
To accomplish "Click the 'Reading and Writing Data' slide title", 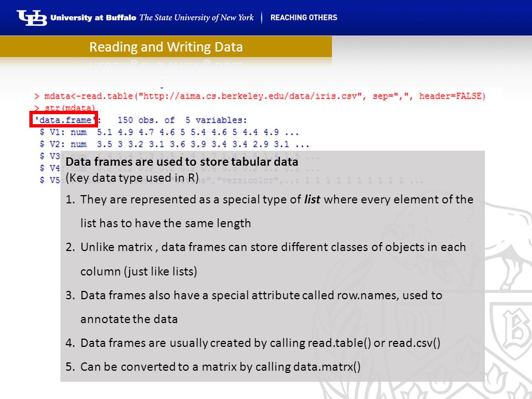I will coord(166,47).
